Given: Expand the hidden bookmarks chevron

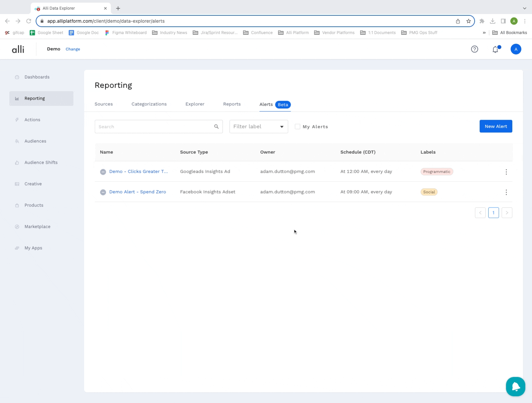Looking at the screenshot, I should 484,33.
